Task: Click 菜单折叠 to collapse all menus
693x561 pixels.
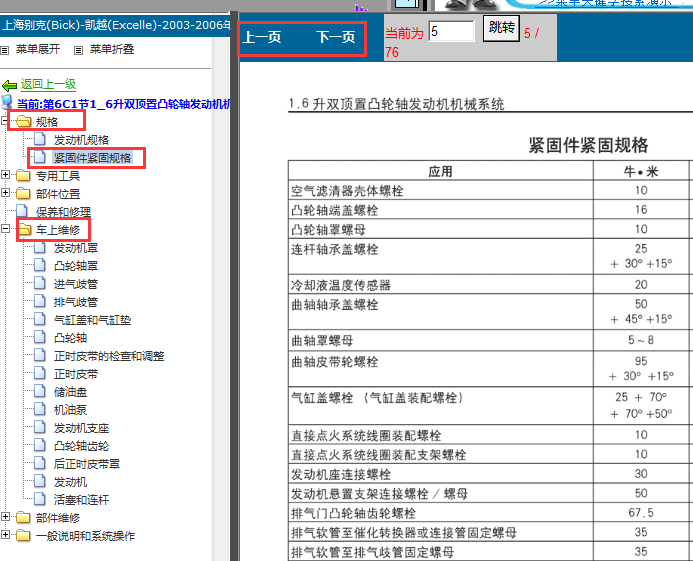Action: (112, 49)
